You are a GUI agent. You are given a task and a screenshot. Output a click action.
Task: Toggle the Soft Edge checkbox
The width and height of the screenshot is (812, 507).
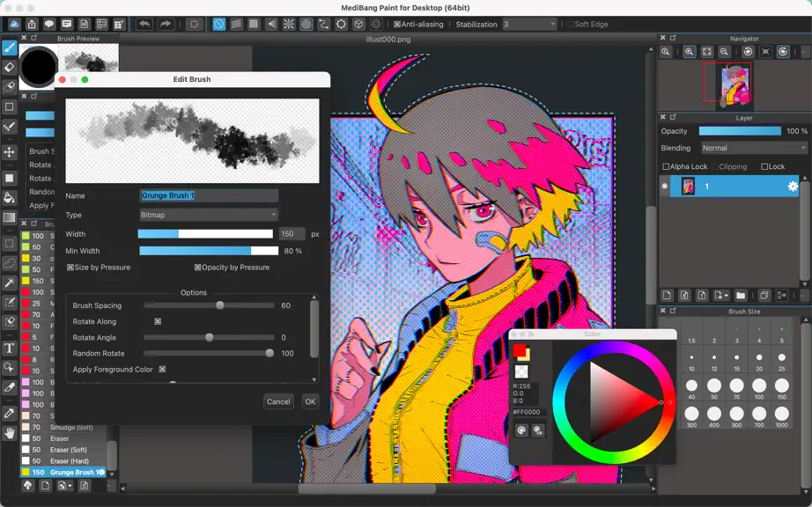pyautogui.click(x=571, y=25)
